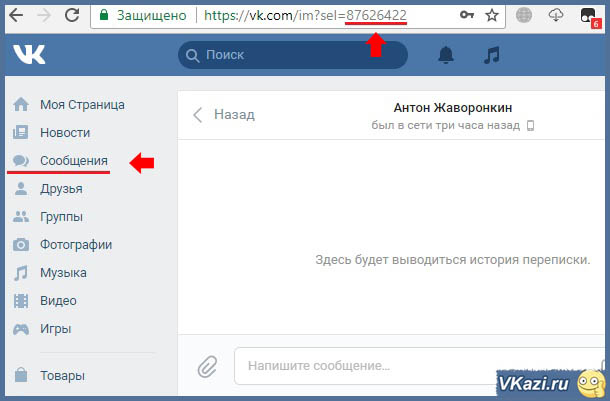Click the shopping bag icon for Товары
610x401 pixels.
pyautogui.click(x=21, y=375)
